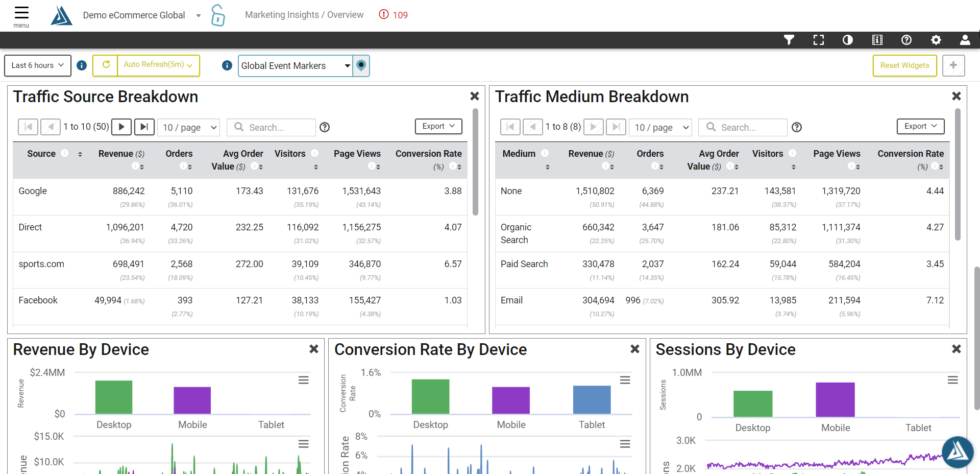Open the user profile icon
Viewport: 980px width, 474px height.
pyautogui.click(x=965, y=40)
